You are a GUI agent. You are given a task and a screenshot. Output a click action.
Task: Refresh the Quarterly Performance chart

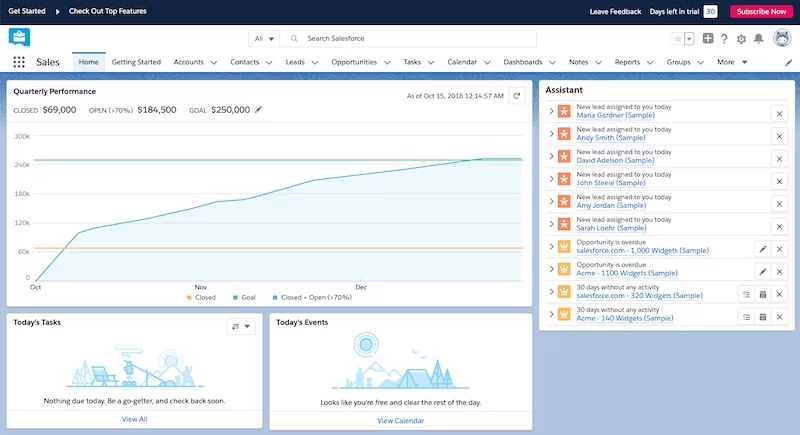tap(517, 96)
